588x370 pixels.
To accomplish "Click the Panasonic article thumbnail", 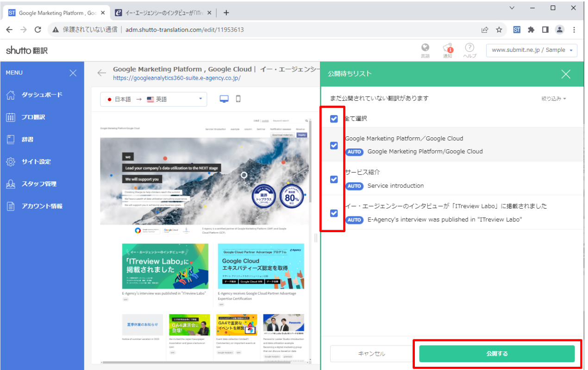I will pyautogui.click(x=284, y=325).
